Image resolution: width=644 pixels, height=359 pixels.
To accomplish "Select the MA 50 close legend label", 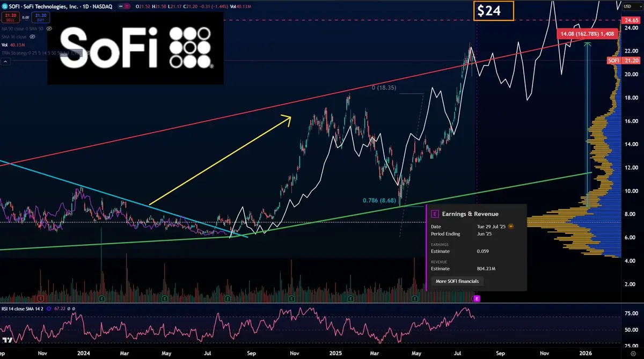I will tap(23, 28).
